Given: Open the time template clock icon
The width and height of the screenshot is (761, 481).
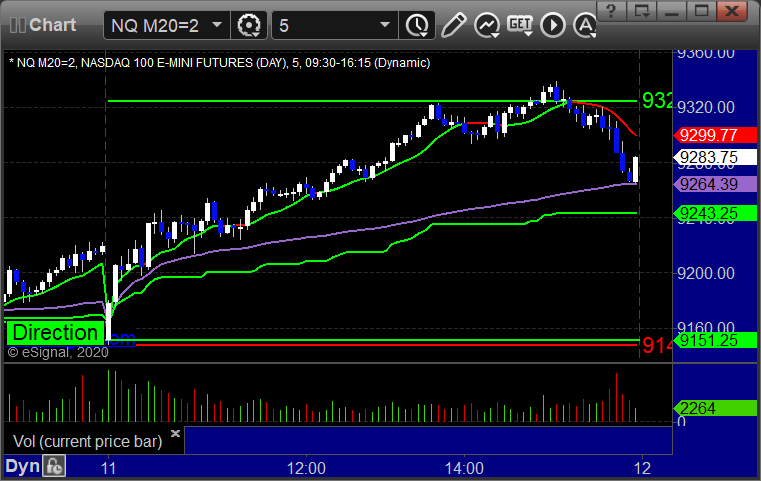Looking at the screenshot, I should 417,25.
